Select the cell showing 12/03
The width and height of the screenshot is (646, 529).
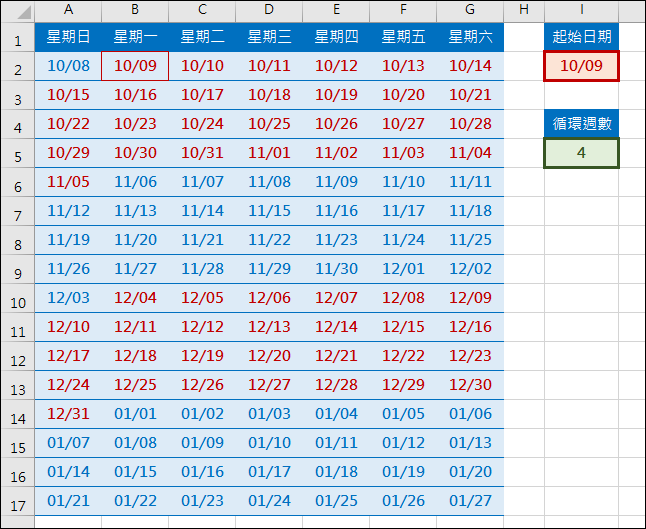coord(68,298)
